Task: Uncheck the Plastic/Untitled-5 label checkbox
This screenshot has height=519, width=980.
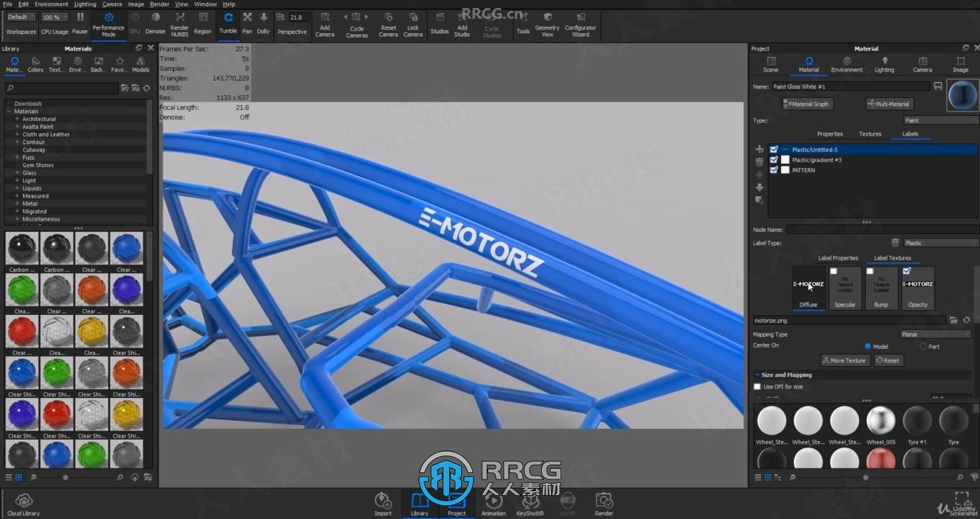Action: coord(774,150)
